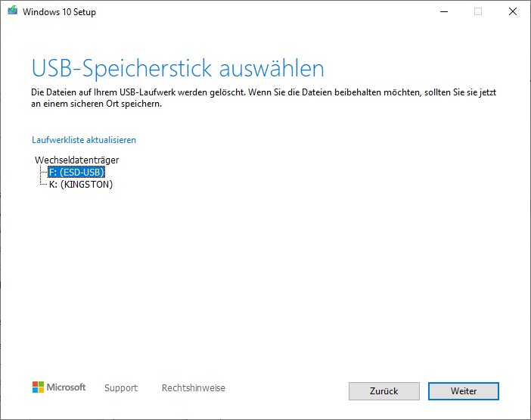Refresh list via Laufwerkliste aktualisieren

[x=84, y=140]
